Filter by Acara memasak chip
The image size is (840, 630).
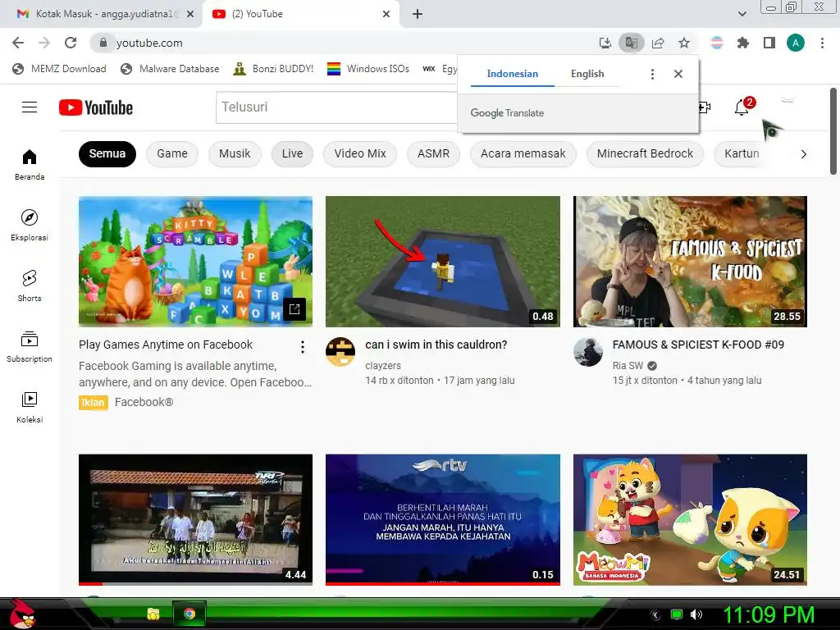point(523,153)
